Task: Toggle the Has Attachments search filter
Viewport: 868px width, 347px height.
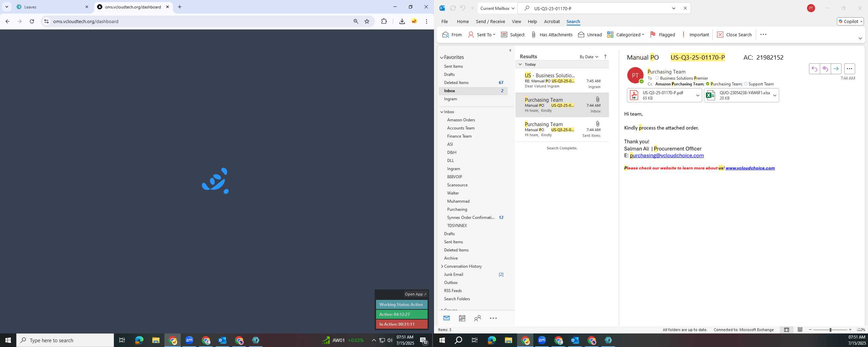Action: click(552, 35)
